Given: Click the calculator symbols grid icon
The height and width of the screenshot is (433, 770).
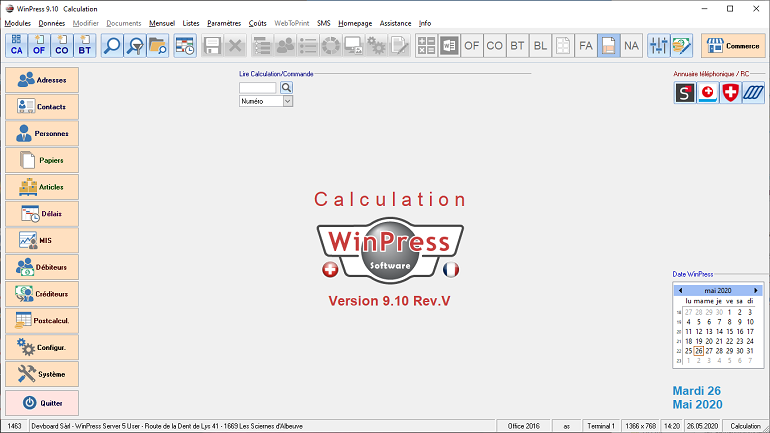Looking at the screenshot, I should [x=426, y=46].
